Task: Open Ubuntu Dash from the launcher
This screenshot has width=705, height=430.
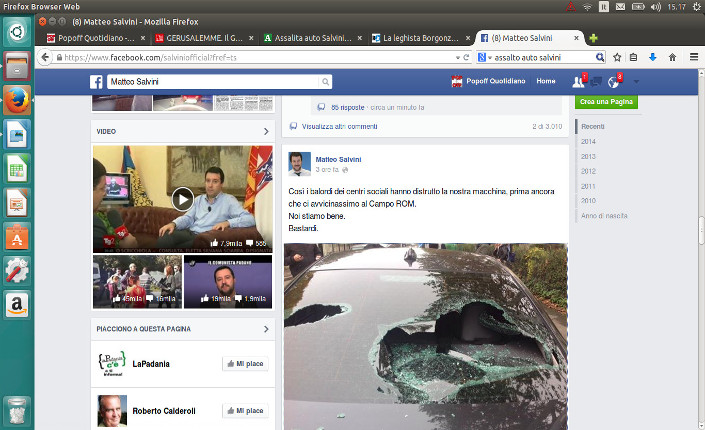Action: point(17,32)
